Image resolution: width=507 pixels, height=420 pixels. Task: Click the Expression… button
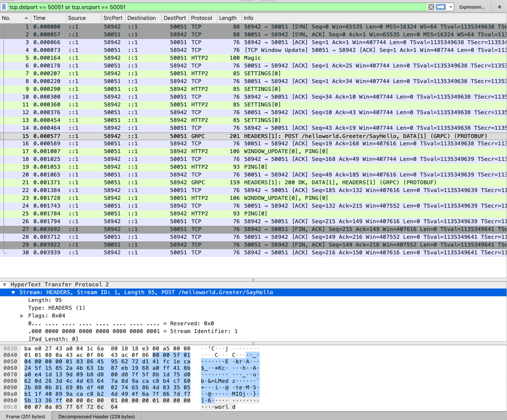472,7
